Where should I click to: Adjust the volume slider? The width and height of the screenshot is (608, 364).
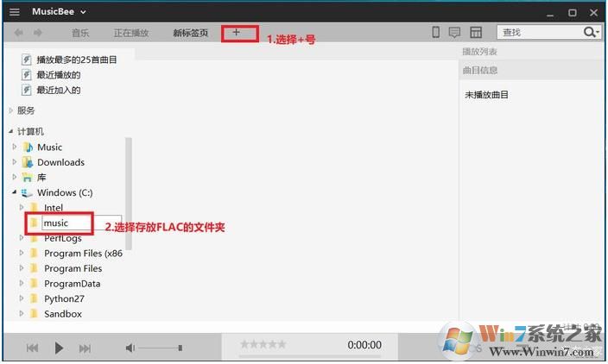click(x=160, y=348)
